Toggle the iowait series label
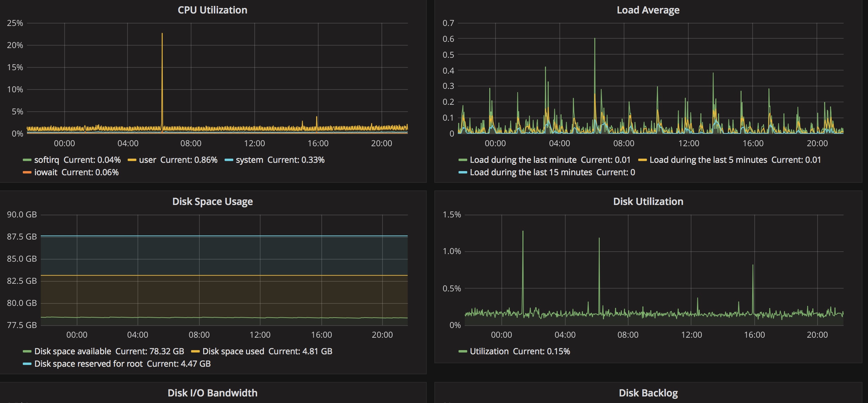This screenshot has height=403, width=868. point(46,172)
